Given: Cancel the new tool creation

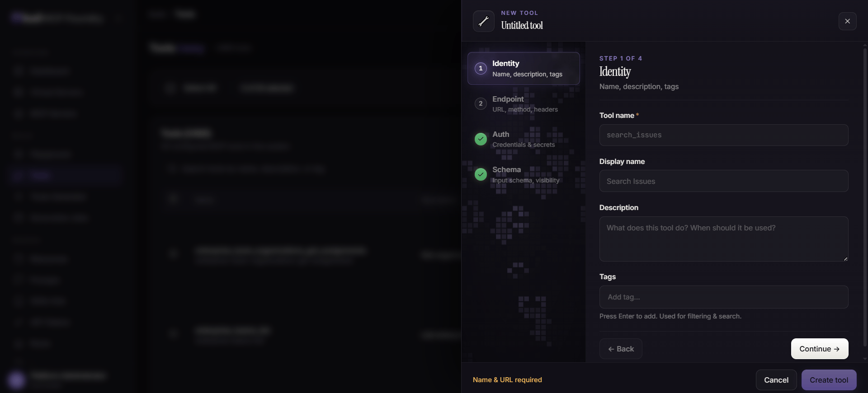Looking at the screenshot, I should tap(776, 380).
